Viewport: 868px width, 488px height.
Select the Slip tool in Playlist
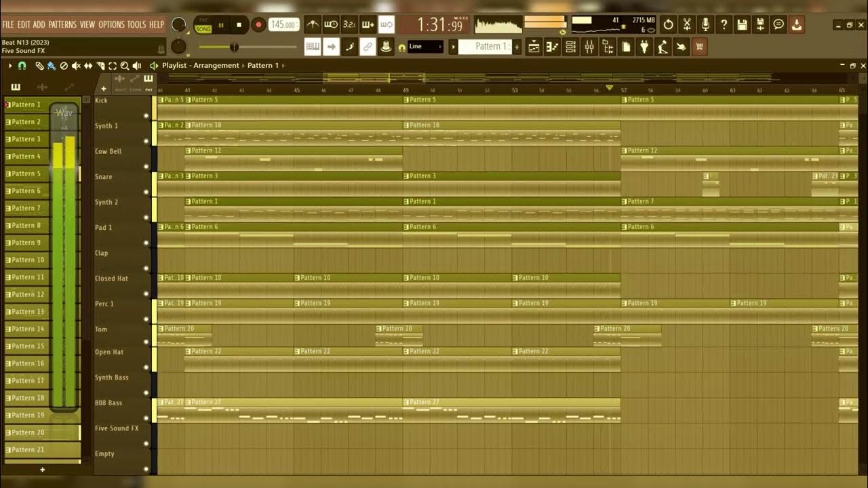pos(88,66)
